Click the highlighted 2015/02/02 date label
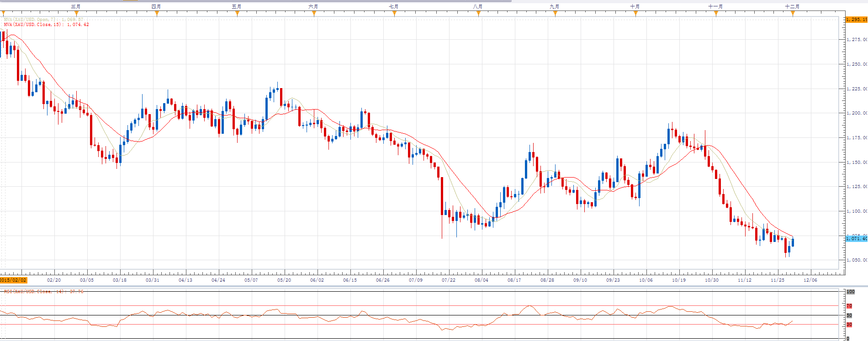Viewport: 868px width, 341px height. [13, 280]
